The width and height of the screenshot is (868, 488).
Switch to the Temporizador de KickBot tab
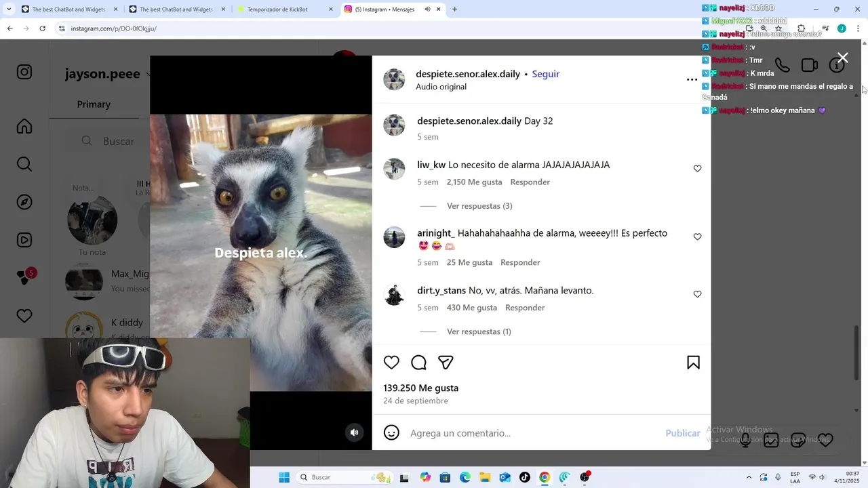(285, 9)
